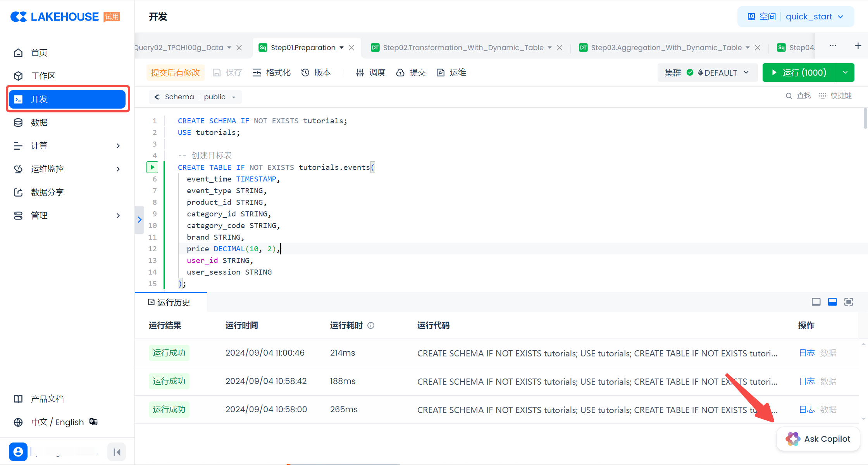Click the Run (1000) button
Viewport: 868px width, 465px height.
[799, 73]
